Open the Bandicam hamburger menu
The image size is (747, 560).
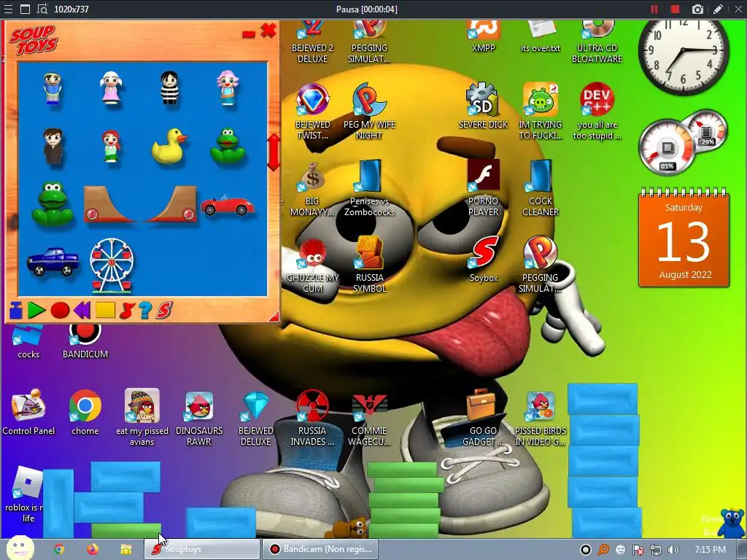pos(8,9)
